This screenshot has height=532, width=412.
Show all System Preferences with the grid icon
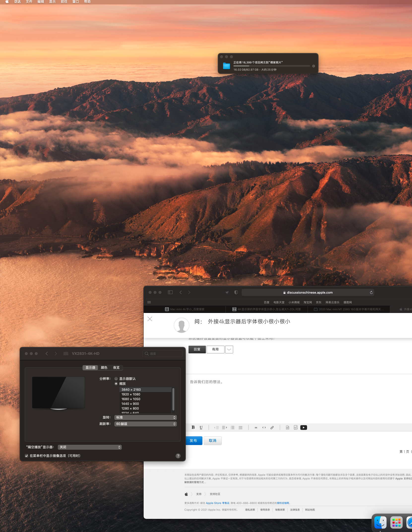66,354
